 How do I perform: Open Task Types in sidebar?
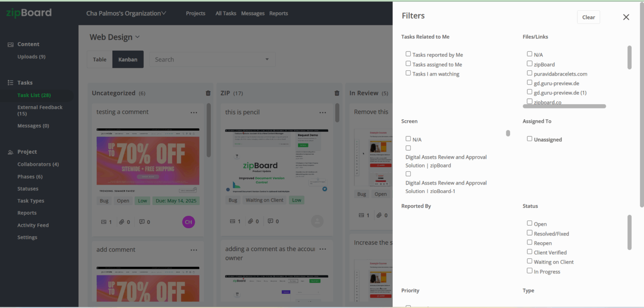point(31,201)
